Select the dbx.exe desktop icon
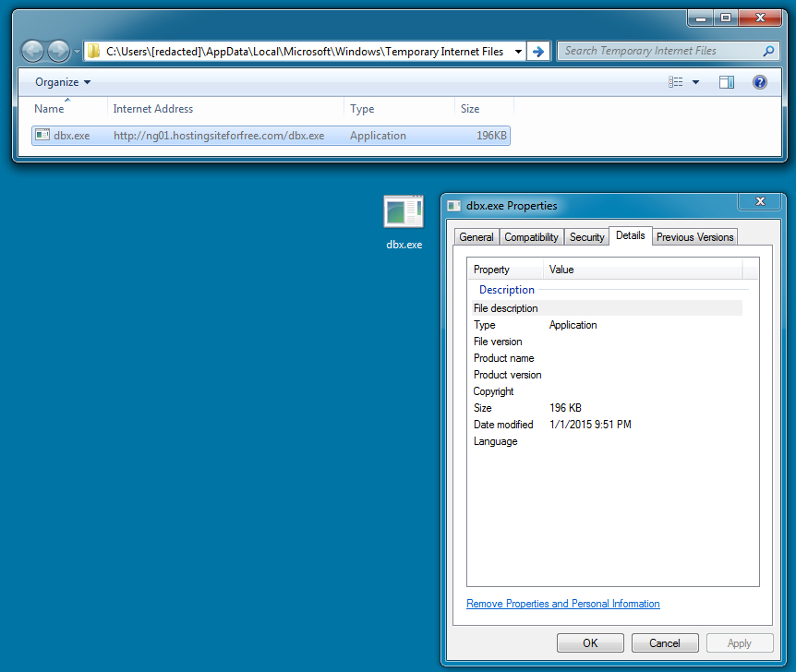This screenshot has width=796, height=672. point(404,222)
